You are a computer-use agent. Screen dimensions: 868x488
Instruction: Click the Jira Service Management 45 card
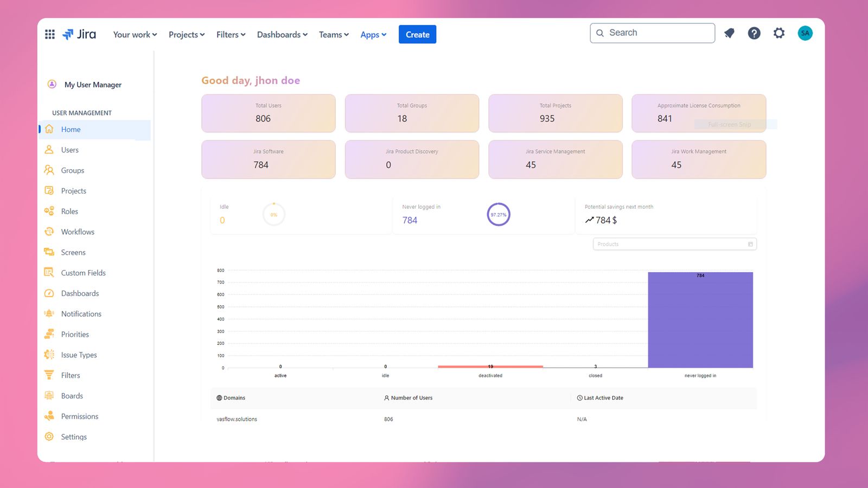click(556, 159)
